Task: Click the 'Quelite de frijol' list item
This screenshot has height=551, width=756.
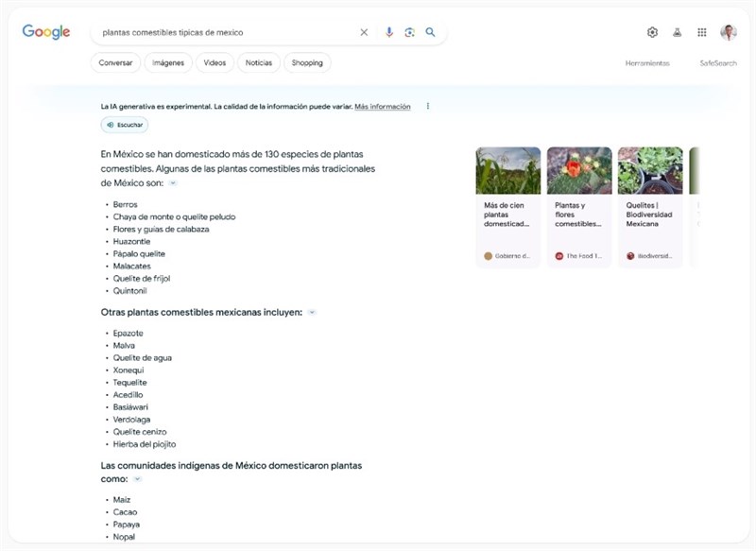Action: (141, 279)
